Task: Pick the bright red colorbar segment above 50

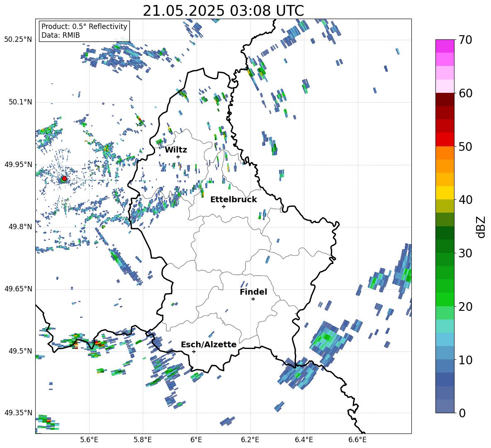Action: [x=445, y=140]
